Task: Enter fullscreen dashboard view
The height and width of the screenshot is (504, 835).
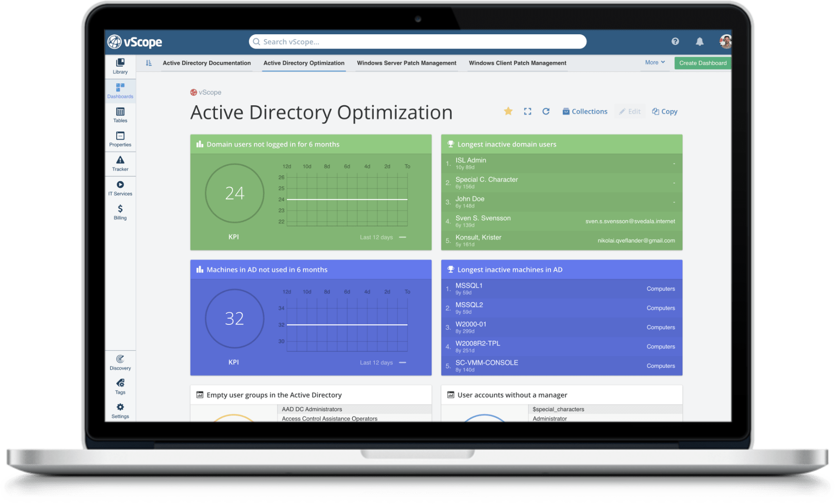Action: (527, 111)
